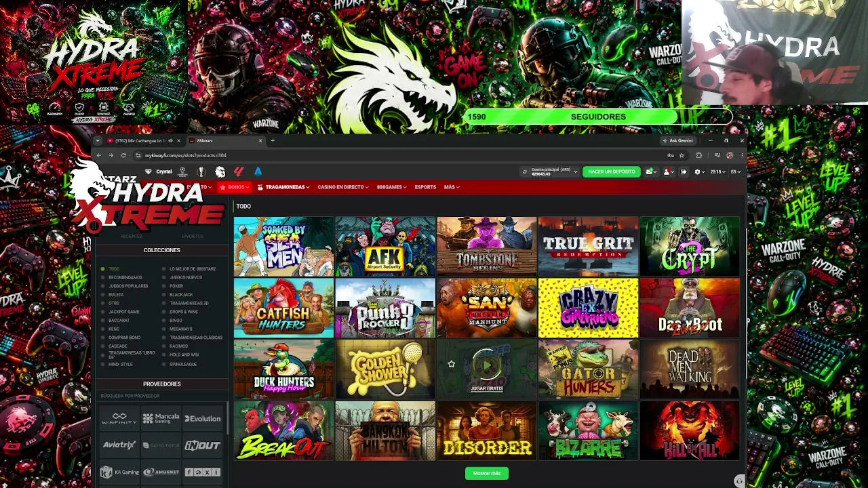868x488 pixels.
Task: Click Mostrar más button
Action: [487, 473]
